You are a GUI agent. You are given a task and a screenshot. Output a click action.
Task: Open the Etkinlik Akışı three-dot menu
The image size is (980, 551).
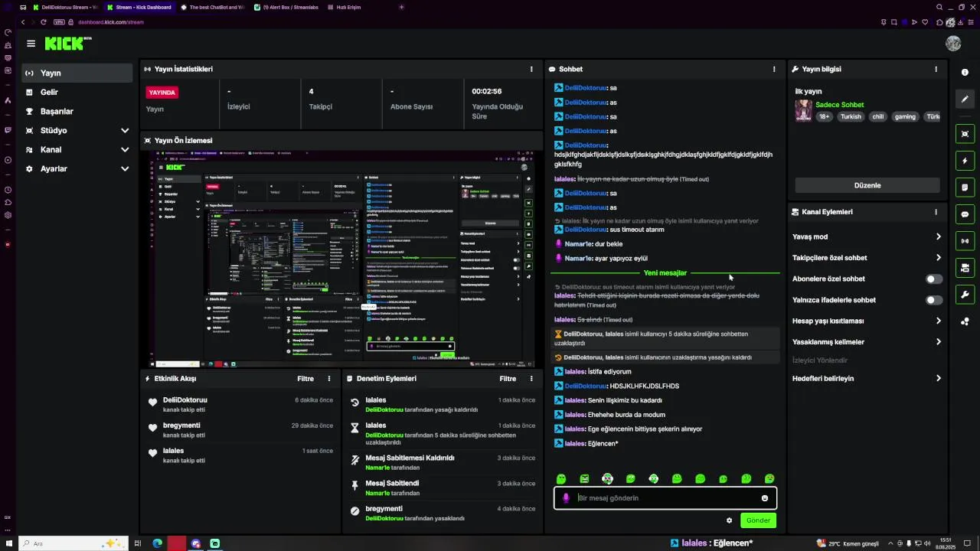click(329, 379)
